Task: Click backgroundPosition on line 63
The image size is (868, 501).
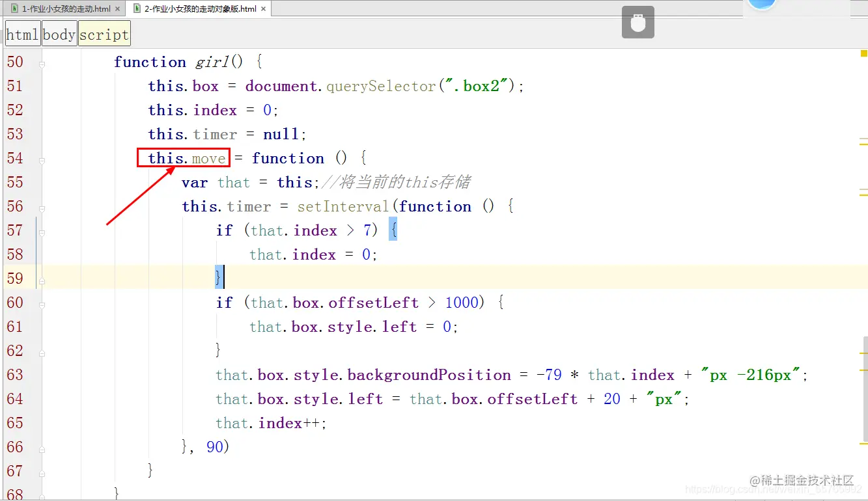Action: point(429,375)
